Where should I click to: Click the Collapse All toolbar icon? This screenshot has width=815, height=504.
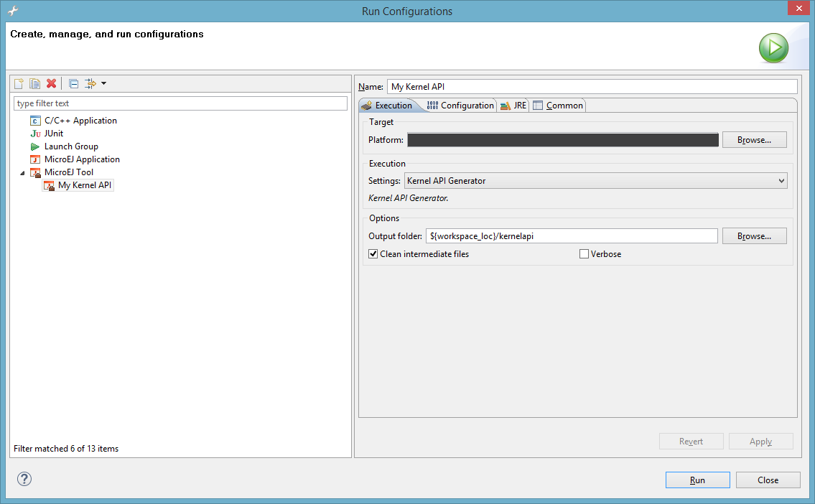pyautogui.click(x=73, y=83)
